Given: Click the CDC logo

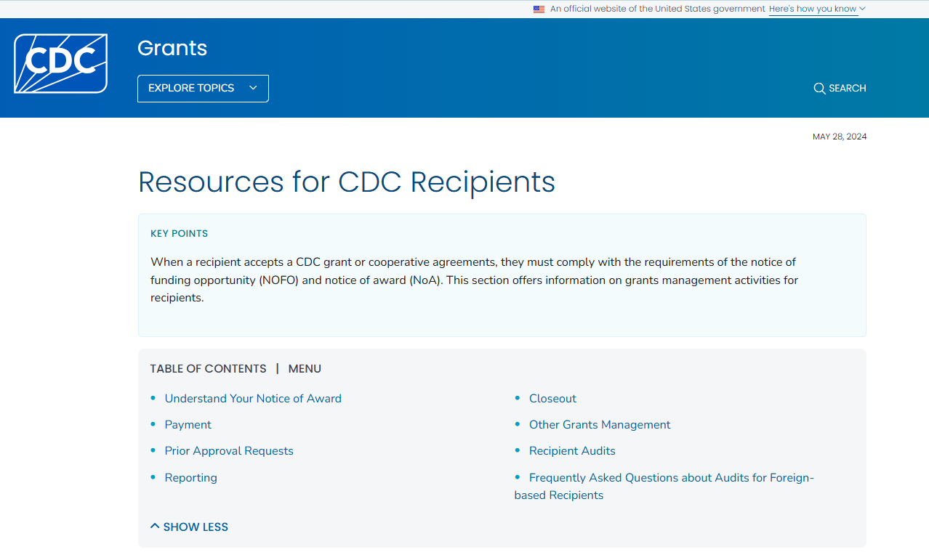Looking at the screenshot, I should coord(60,62).
